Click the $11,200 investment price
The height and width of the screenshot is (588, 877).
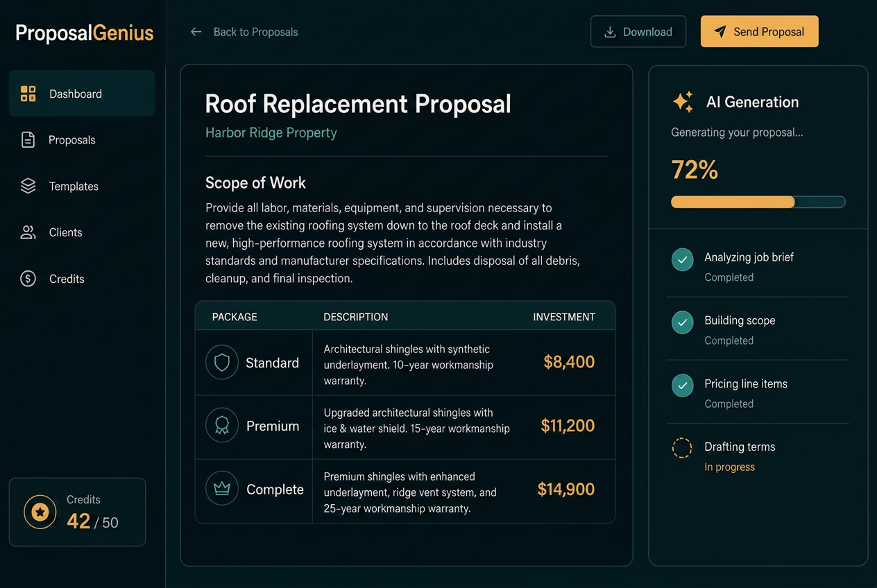pos(568,426)
